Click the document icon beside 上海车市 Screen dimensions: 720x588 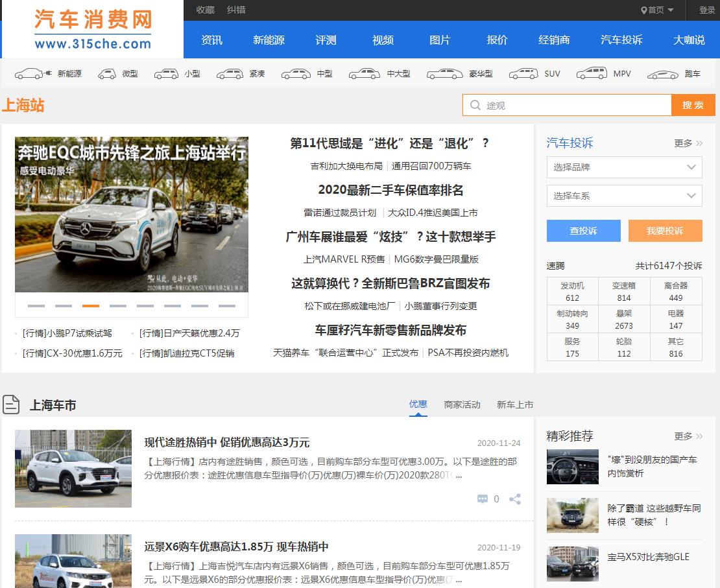11,405
